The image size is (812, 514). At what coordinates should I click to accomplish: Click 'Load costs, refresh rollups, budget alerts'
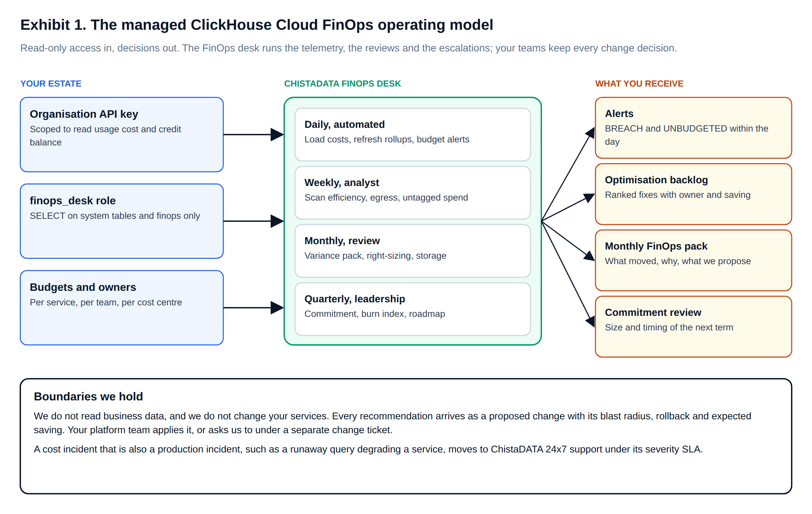387,139
